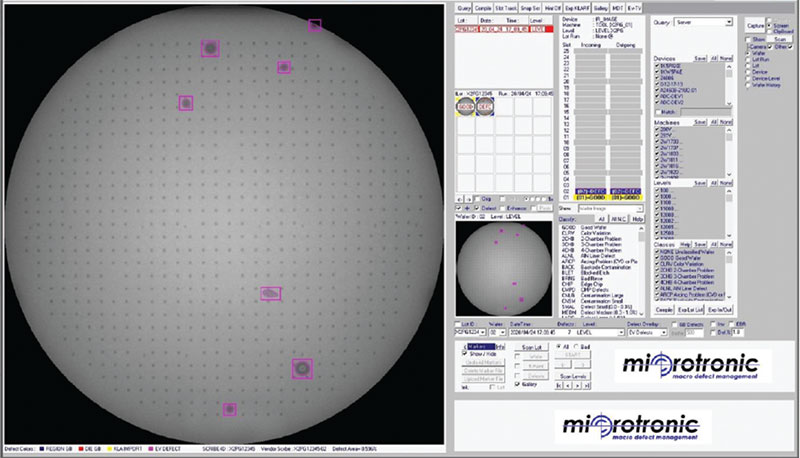Screen dimensions: 800x458
Task: Select the Lot Run radio option
Action: tap(748, 60)
